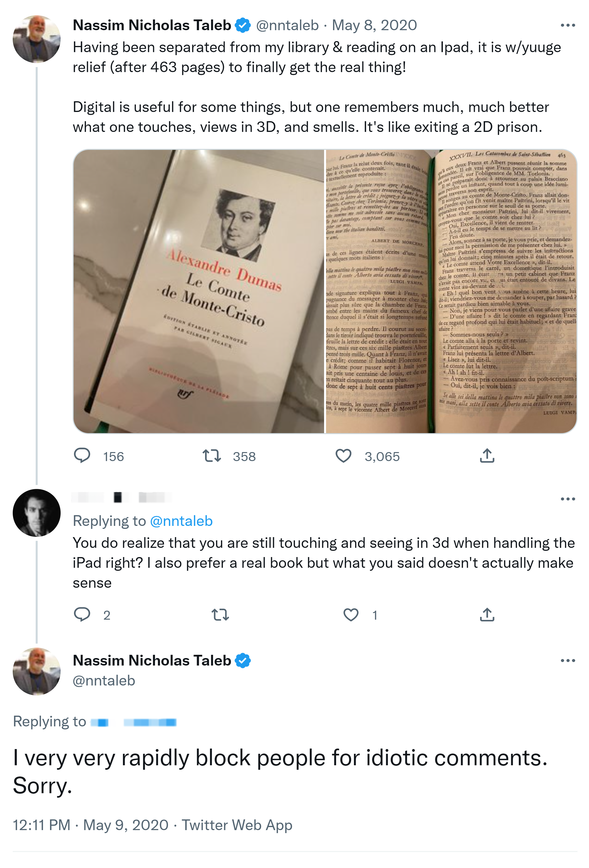Click Twitter Web App source link
589x868 pixels.
pos(236,825)
